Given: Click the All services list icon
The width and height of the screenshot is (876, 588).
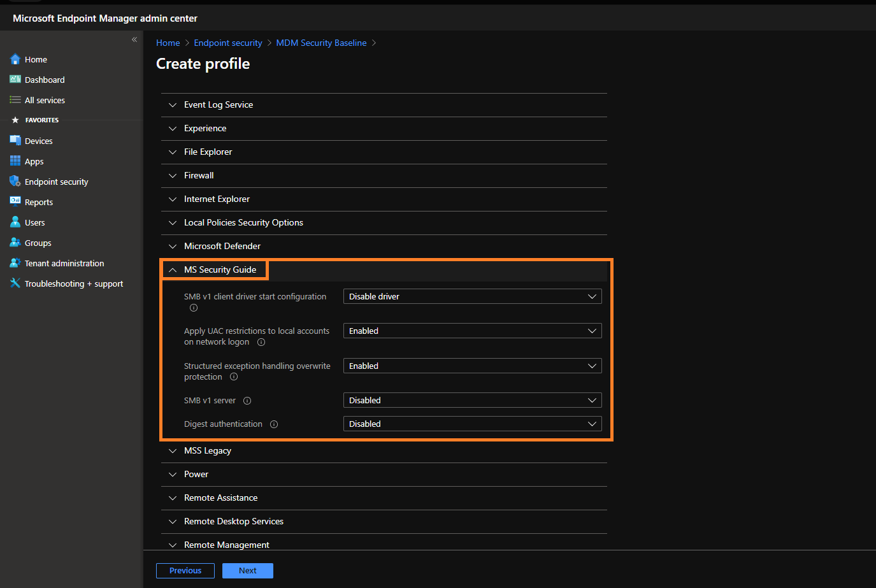Looking at the screenshot, I should pos(15,100).
